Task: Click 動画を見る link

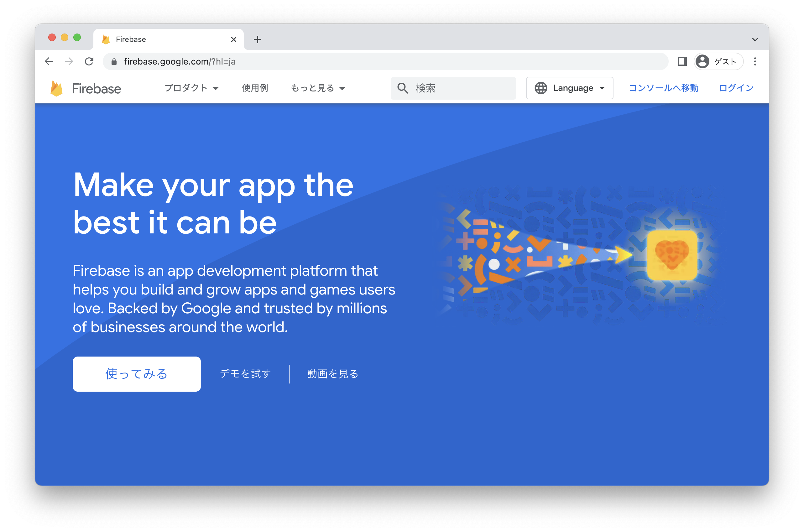Action: [333, 374]
